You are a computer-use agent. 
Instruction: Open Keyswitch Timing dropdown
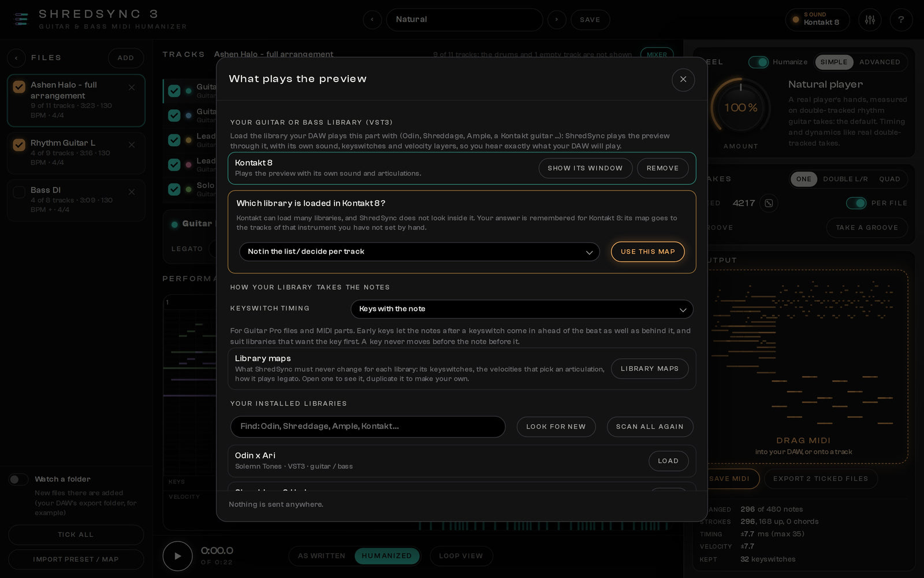tap(522, 309)
